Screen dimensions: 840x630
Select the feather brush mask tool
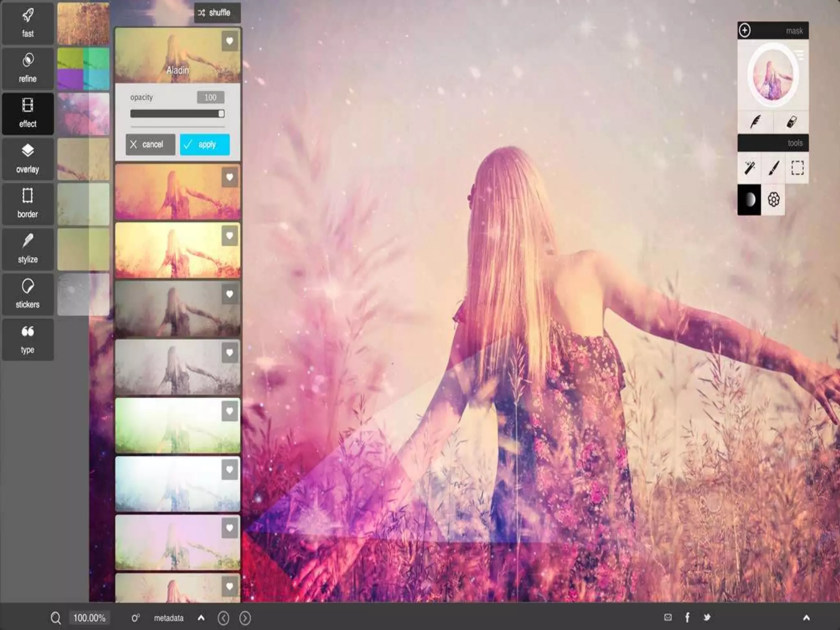click(x=755, y=122)
